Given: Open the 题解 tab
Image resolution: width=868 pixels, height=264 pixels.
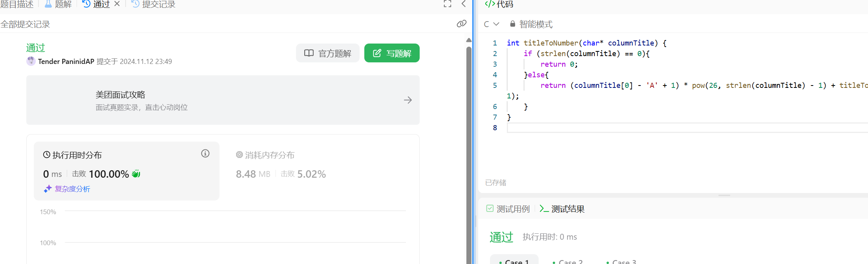Looking at the screenshot, I should point(58,4).
